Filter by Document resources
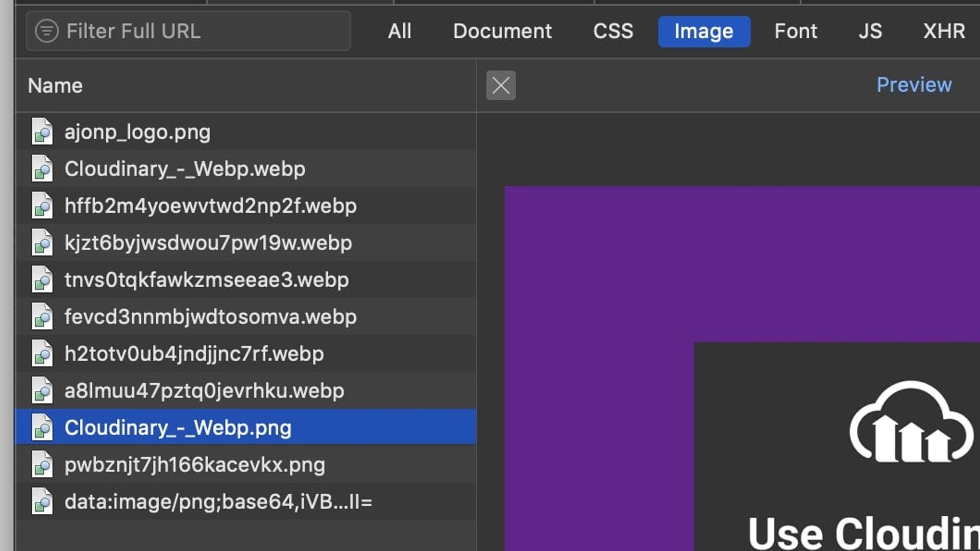Image resolution: width=980 pixels, height=551 pixels. coord(502,31)
